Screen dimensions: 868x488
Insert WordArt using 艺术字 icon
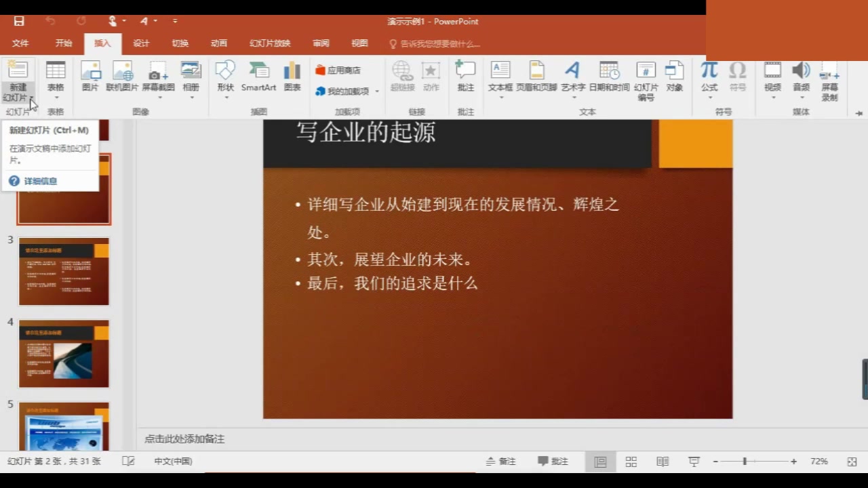coord(572,75)
